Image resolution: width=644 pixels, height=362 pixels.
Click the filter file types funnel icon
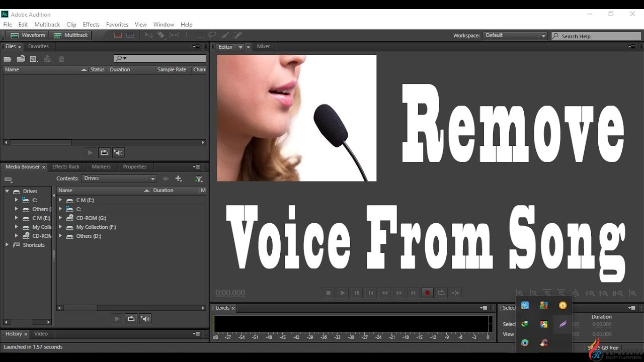[199, 178]
